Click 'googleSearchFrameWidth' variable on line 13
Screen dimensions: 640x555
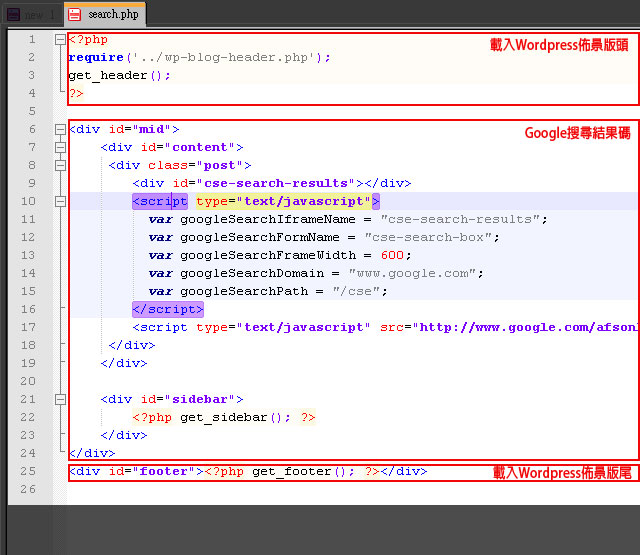[268, 255]
